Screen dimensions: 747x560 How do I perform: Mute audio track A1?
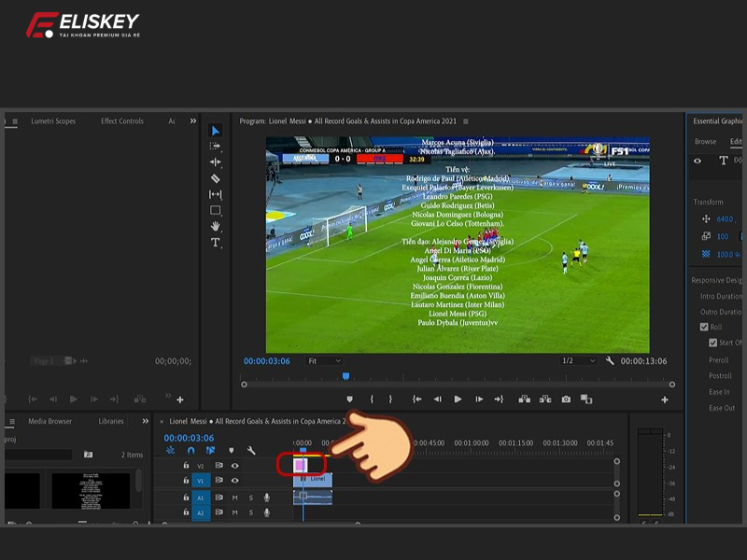coord(235,497)
